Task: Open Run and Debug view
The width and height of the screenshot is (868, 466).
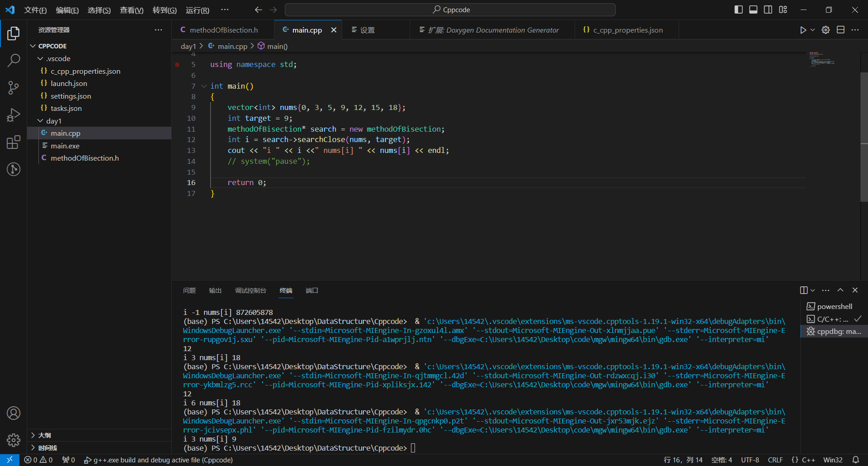Action: pos(14,115)
